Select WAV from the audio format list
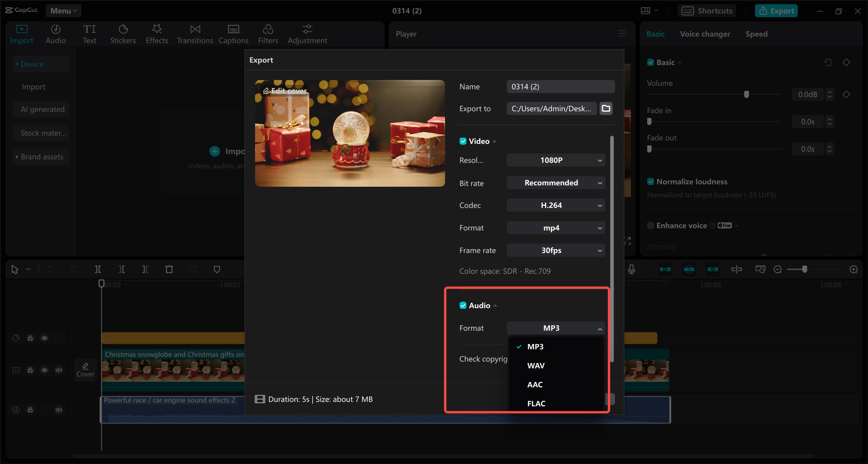868x464 pixels. coord(536,365)
